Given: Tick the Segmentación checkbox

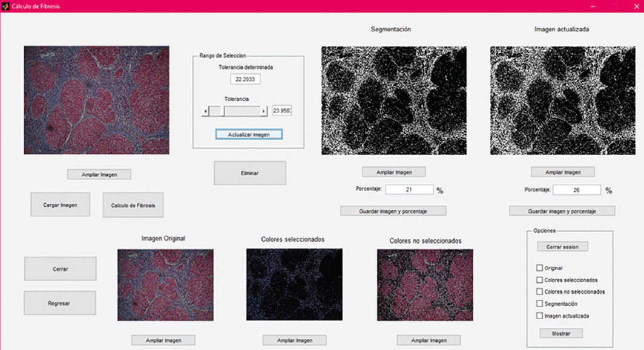Looking at the screenshot, I should pyautogui.click(x=539, y=303).
